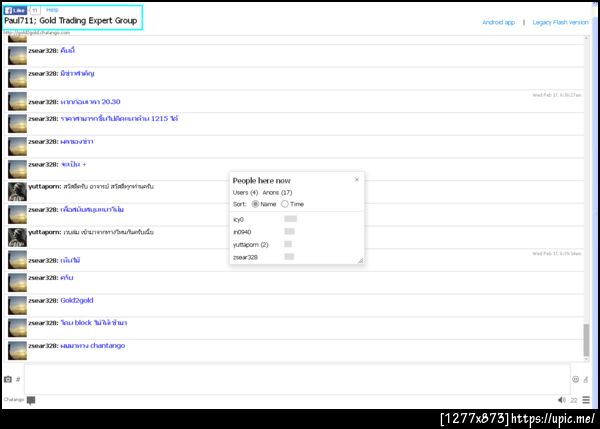Open the text style settings icon
Image resolution: width=600 pixels, height=429 pixels.
click(x=586, y=379)
